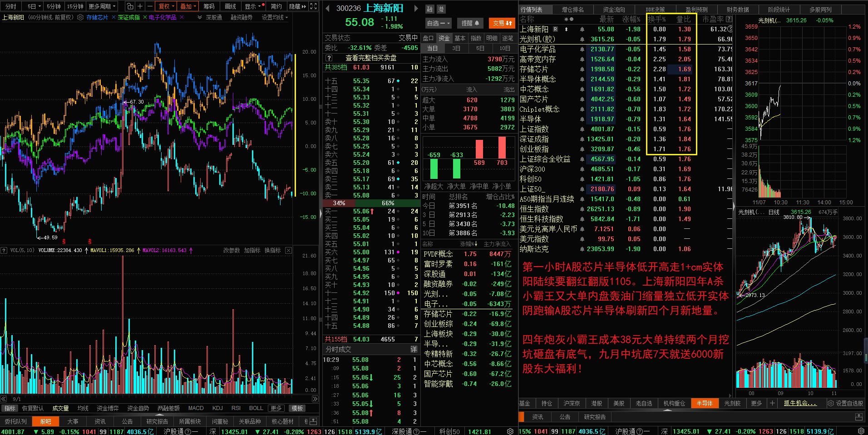
Task: Click the 融 margin tag icon
Action: point(430,9)
